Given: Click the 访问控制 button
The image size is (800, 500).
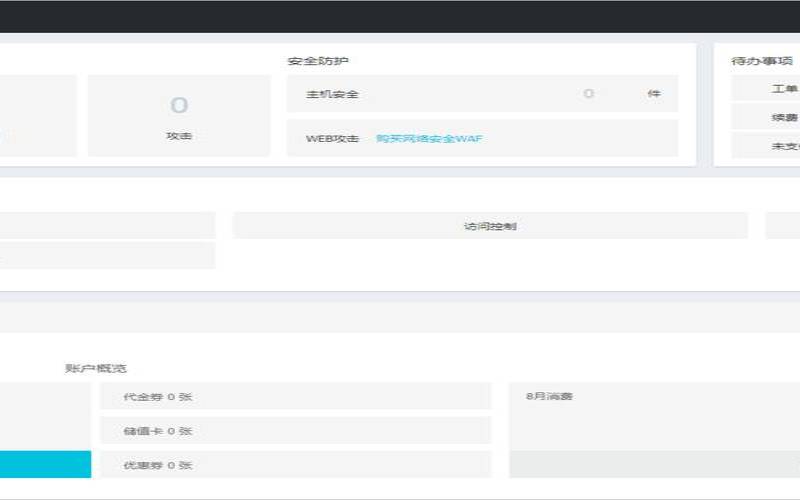Looking at the screenshot, I should pos(490,226).
